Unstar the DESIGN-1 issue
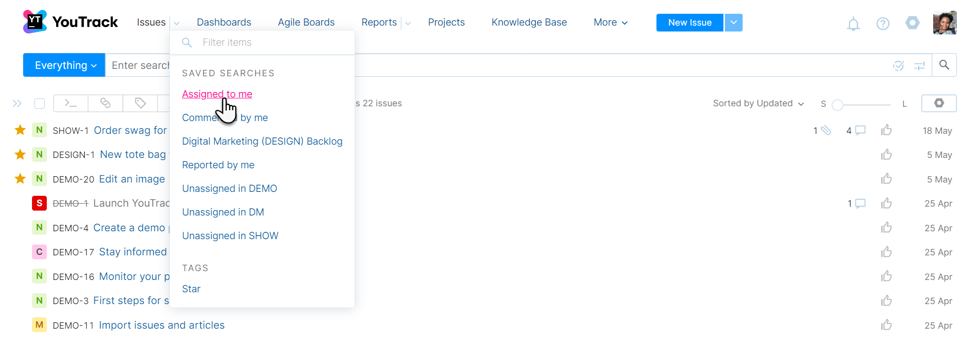The height and width of the screenshot is (339, 980). coord(20,154)
